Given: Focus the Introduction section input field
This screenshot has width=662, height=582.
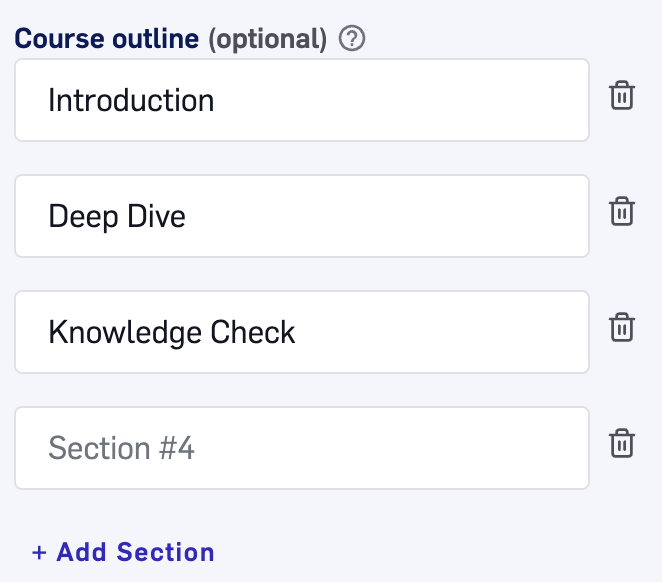Looking at the screenshot, I should click(302, 100).
